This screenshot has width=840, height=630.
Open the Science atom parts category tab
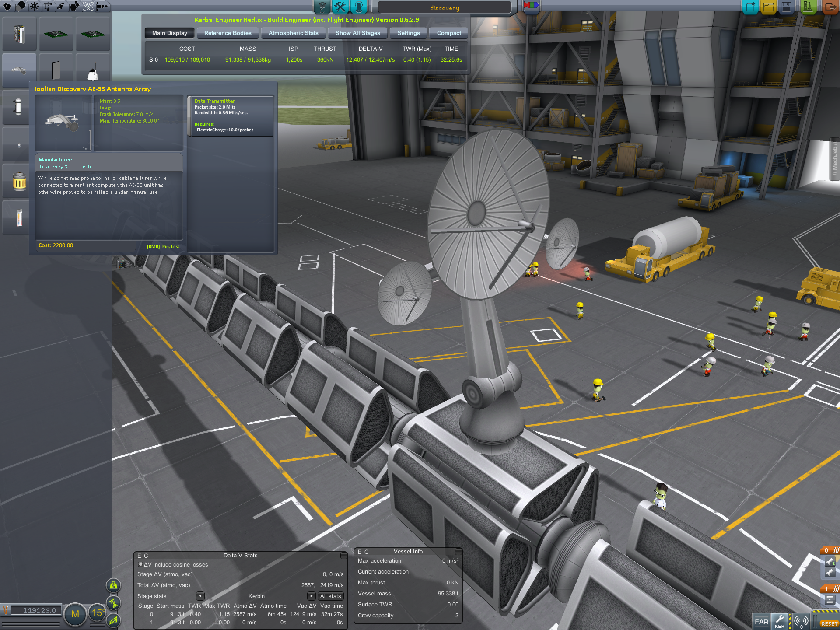pos(88,6)
